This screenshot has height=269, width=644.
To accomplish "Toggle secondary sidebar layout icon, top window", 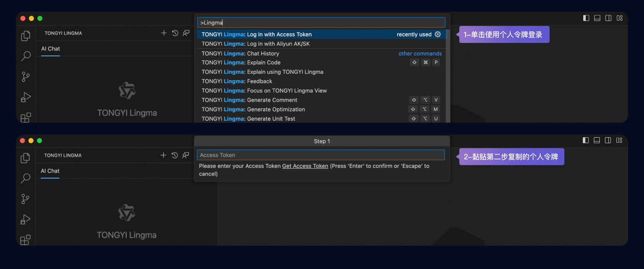I will [x=609, y=18].
